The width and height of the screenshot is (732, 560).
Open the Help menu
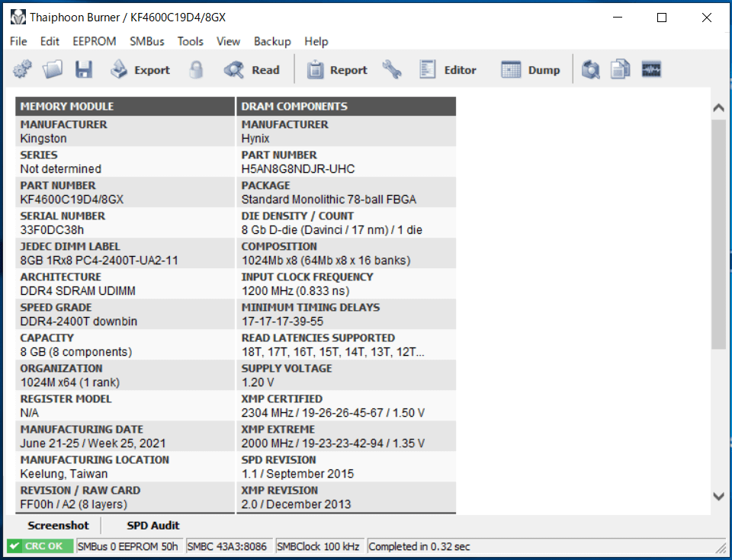(x=316, y=42)
